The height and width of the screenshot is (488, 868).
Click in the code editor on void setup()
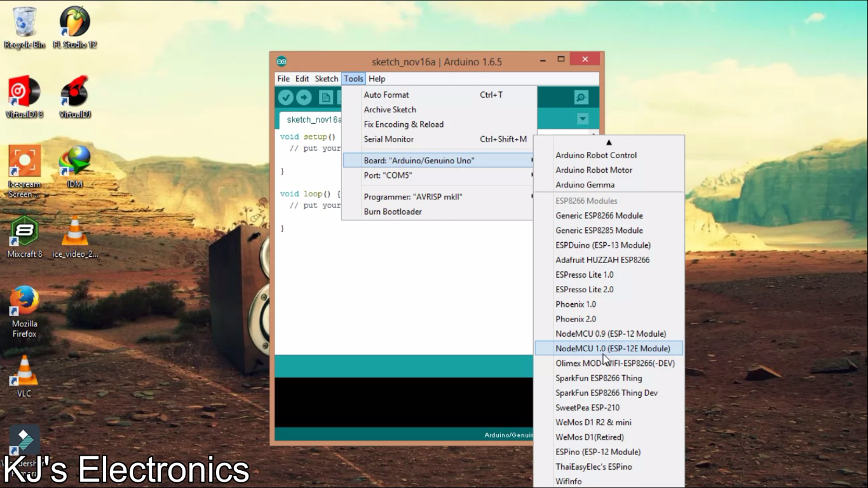308,137
